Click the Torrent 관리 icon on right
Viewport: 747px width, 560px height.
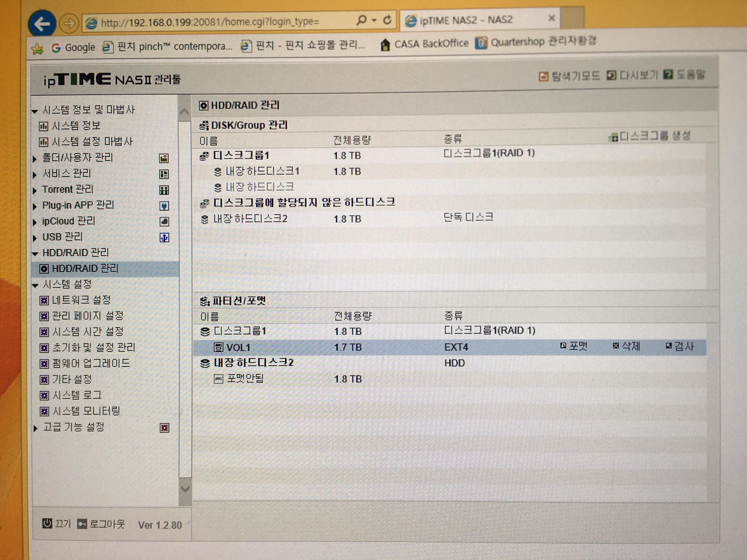(164, 190)
